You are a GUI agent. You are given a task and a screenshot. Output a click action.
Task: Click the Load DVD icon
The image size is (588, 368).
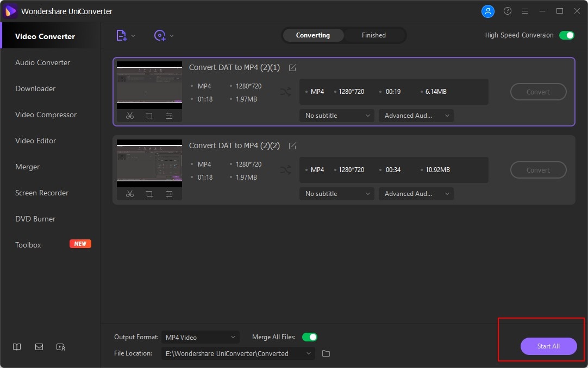pyautogui.click(x=160, y=36)
